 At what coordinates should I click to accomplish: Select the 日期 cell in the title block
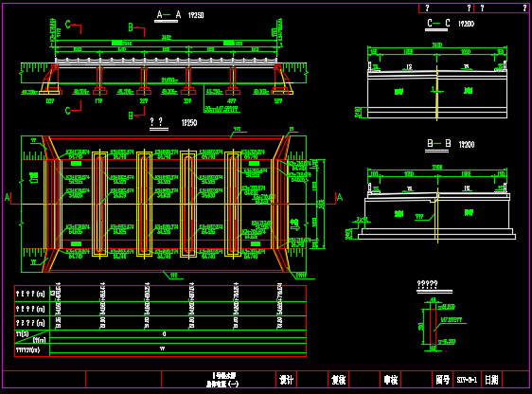coord(491,380)
